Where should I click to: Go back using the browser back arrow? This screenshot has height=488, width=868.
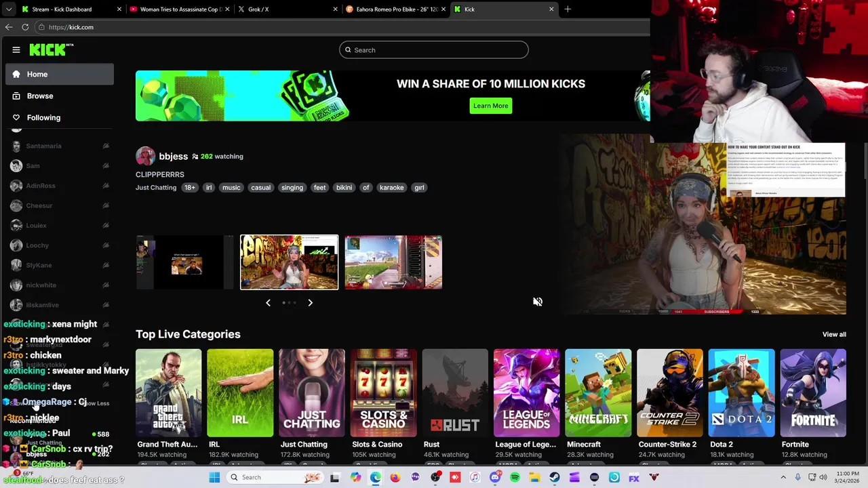(9, 27)
